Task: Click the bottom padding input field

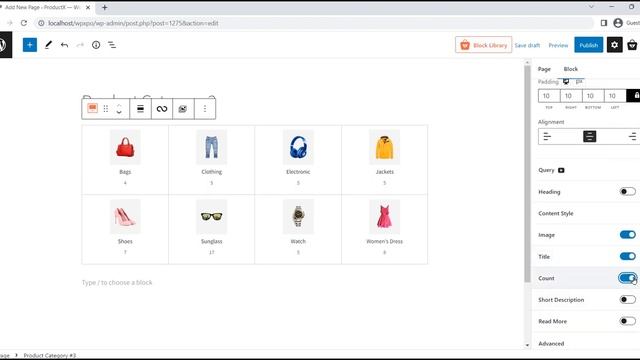Action: coord(593,96)
